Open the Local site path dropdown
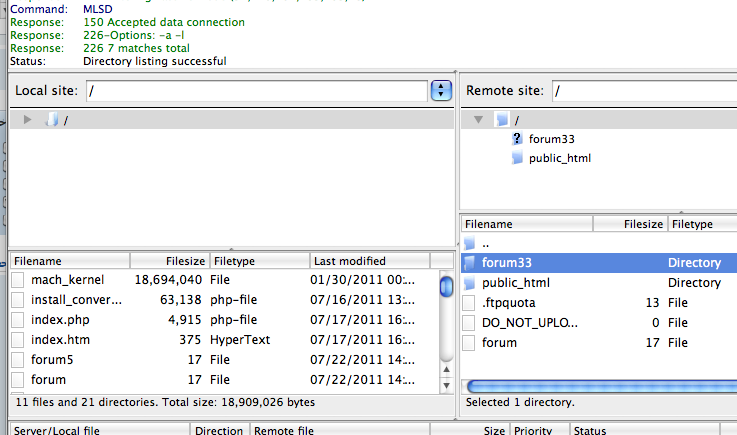737x435 pixels. pos(441,91)
